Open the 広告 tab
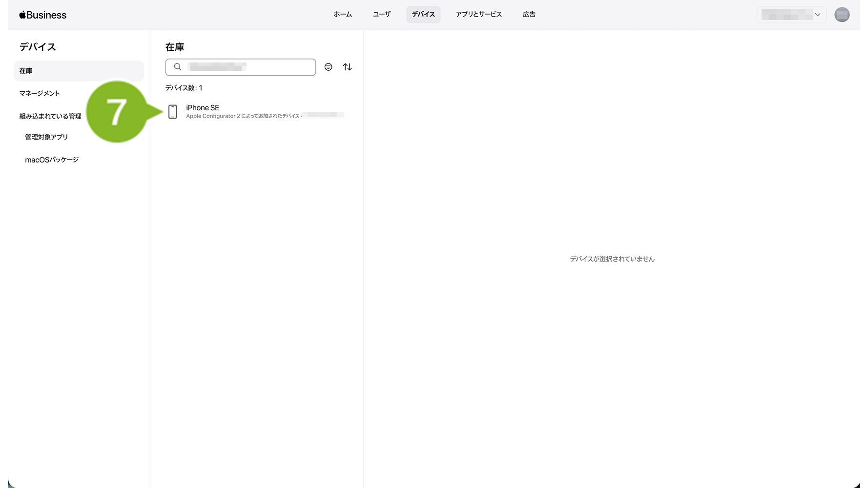This screenshot has height=488, width=868. click(x=529, y=15)
